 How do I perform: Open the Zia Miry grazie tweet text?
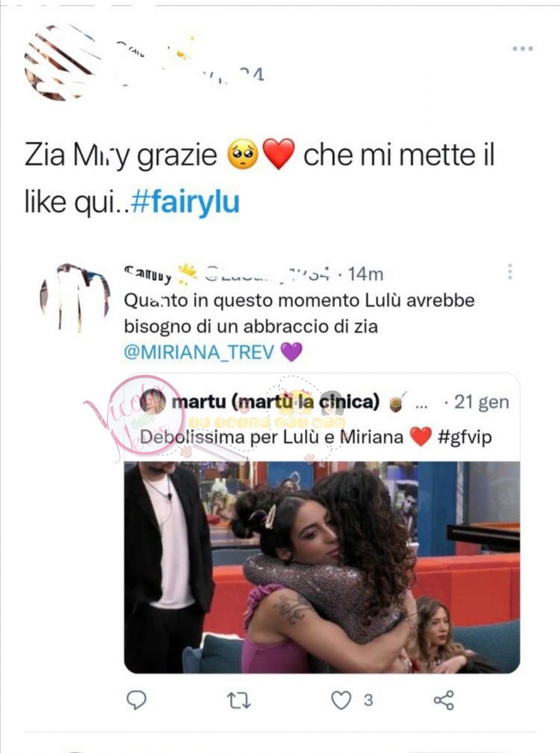pos(260,179)
